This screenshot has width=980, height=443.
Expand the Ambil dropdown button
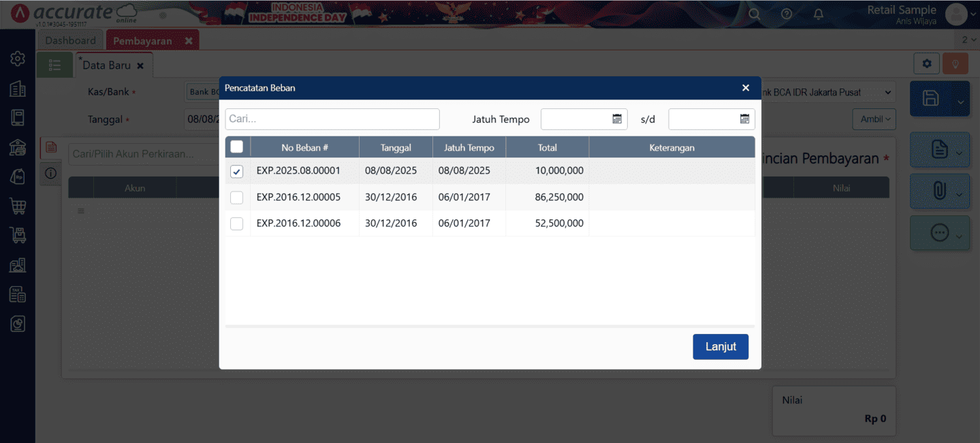(x=874, y=119)
